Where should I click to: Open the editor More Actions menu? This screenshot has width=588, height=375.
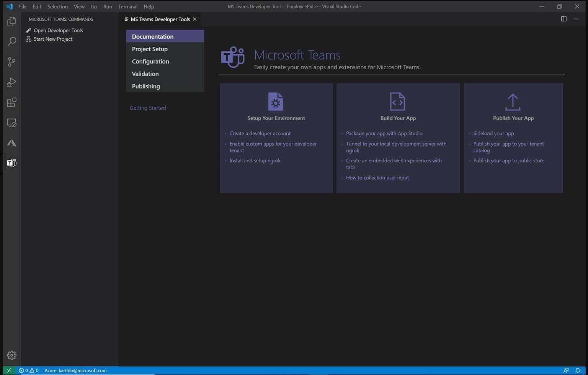click(576, 19)
